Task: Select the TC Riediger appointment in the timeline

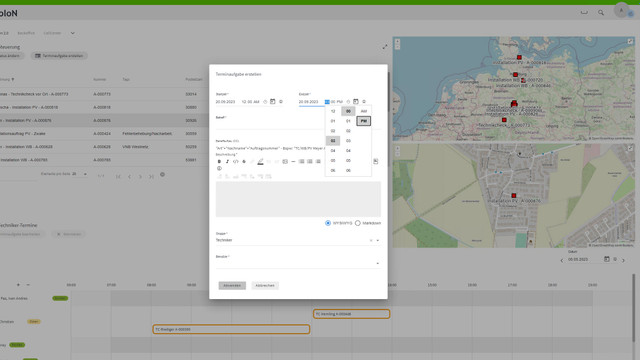Action: [231, 329]
